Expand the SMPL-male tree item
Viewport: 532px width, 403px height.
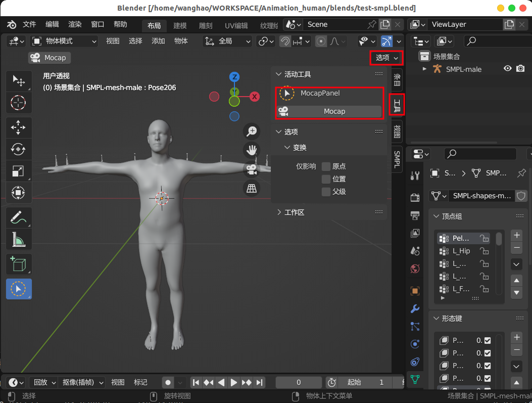click(x=424, y=69)
